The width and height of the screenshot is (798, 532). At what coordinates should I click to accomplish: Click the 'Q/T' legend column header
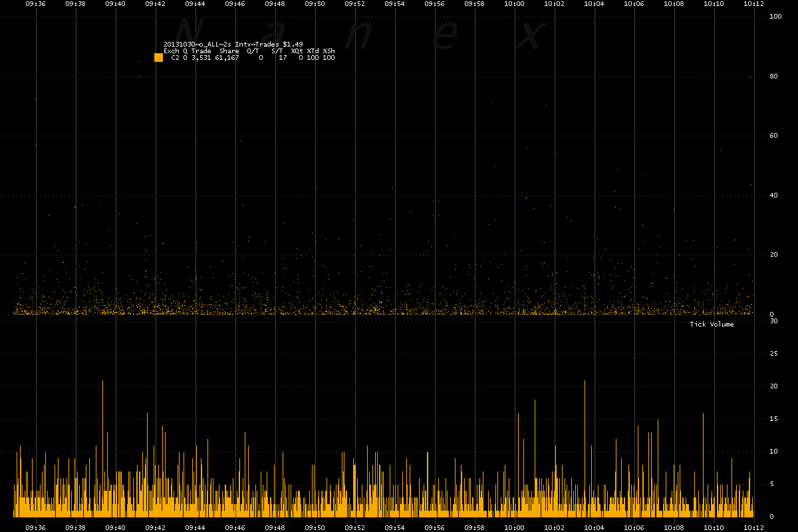point(253,51)
